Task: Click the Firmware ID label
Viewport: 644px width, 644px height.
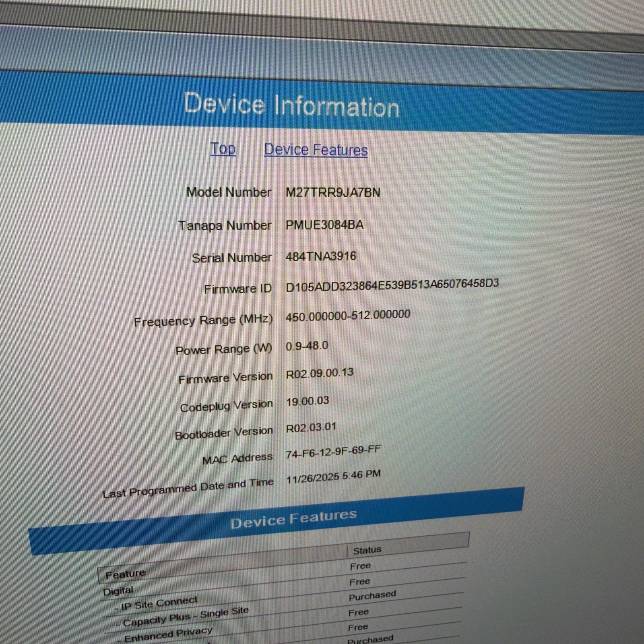Action: [x=238, y=289]
